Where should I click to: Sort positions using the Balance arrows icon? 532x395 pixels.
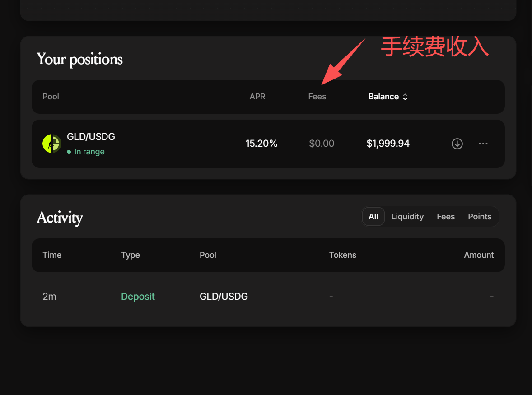pyautogui.click(x=405, y=97)
